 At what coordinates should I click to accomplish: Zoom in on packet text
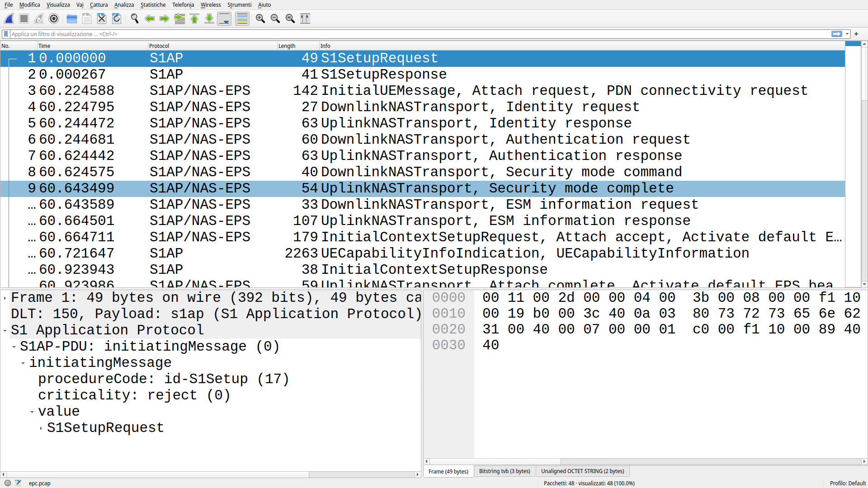pos(260,19)
